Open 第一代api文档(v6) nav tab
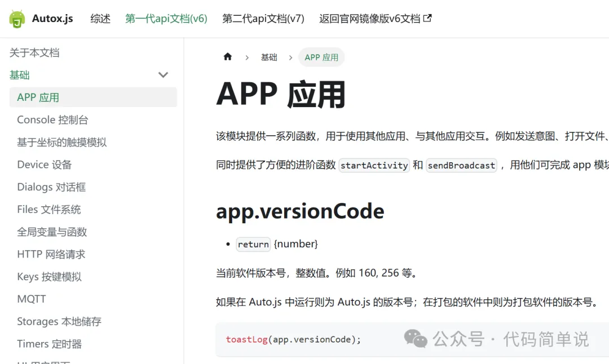 coord(166,19)
